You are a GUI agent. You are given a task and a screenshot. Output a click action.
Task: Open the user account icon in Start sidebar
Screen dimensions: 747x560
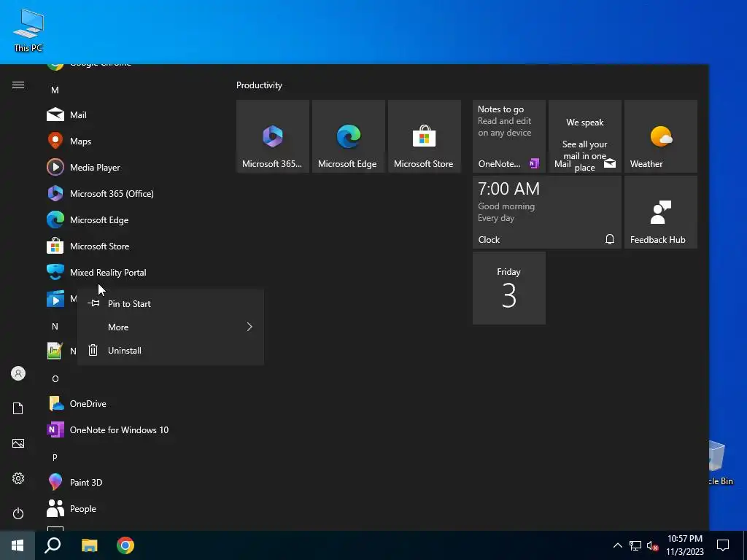pyautogui.click(x=18, y=373)
